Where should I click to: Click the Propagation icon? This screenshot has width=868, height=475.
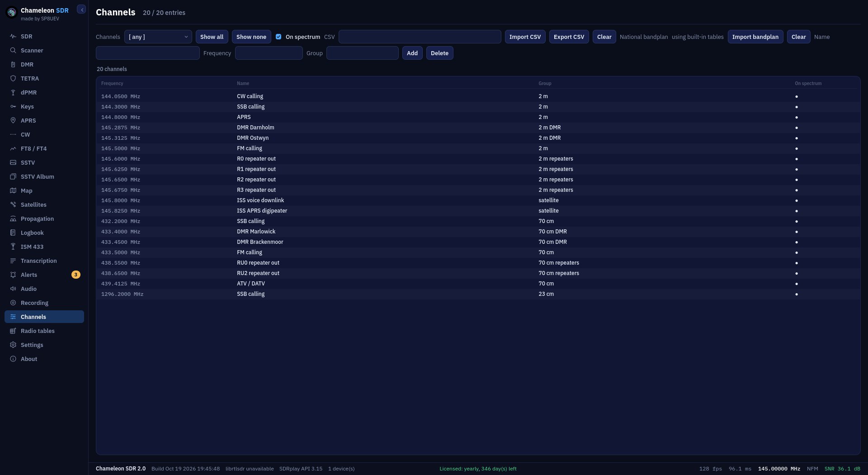click(x=13, y=219)
